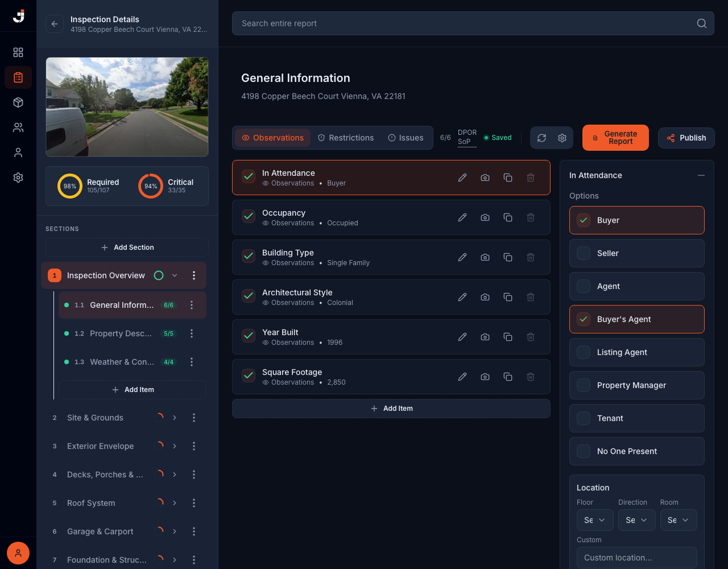Open the team users icon in sidebar
This screenshot has width=728, height=569.
click(18, 127)
